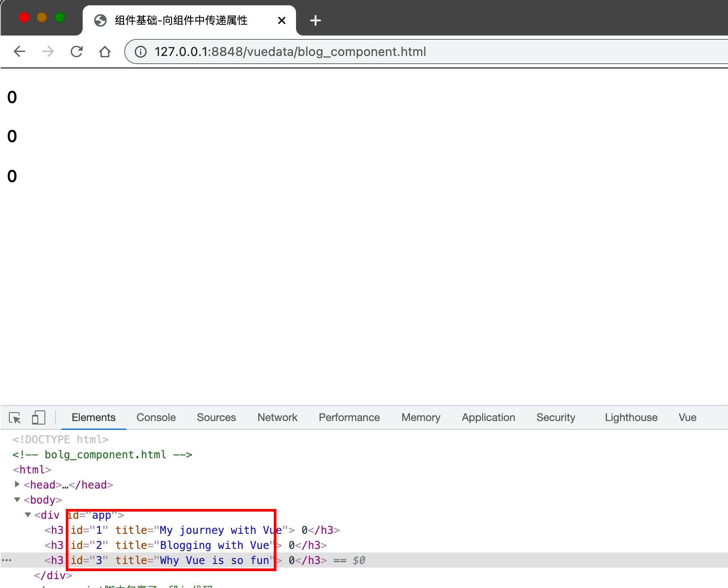Open a new browser tab
This screenshot has width=728, height=588.
pyautogui.click(x=315, y=20)
